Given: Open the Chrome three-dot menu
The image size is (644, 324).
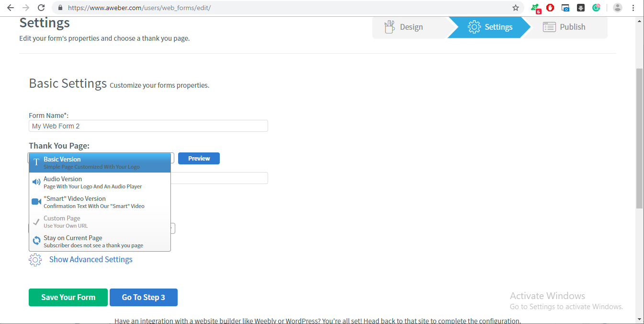Looking at the screenshot, I should [x=633, y=7].
